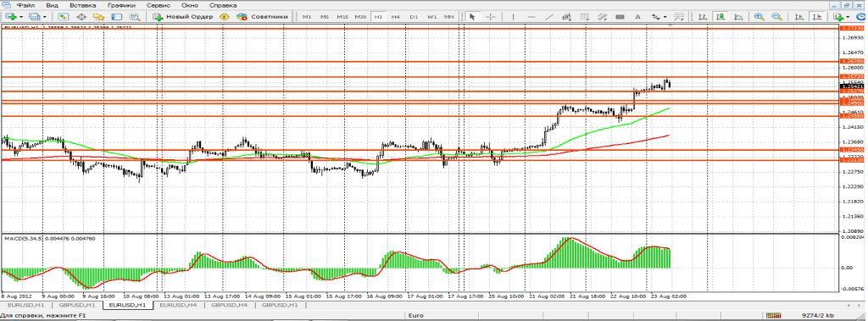This screenshot has height=321, width=868.
Task: Open the Market Watch window icon
Action: [64, 17]
